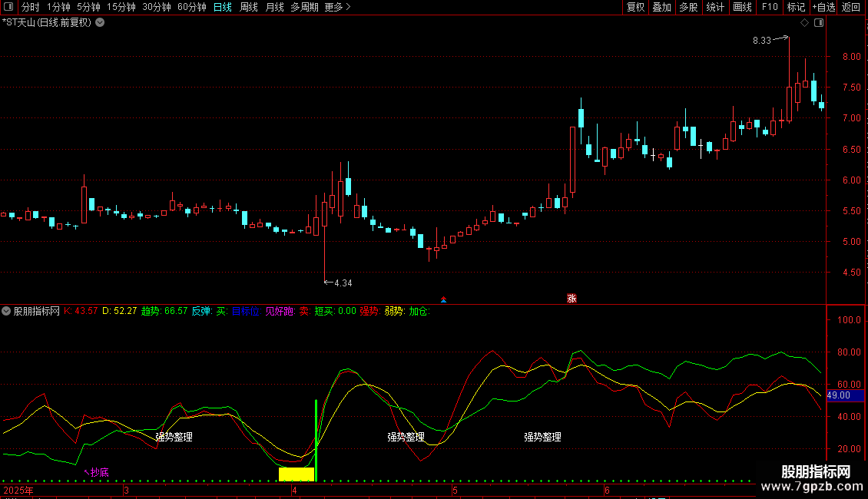Click the 趋势: 66.57 indicator value
The width and height of the screenshot is (868, 499).
coord(164,311)
